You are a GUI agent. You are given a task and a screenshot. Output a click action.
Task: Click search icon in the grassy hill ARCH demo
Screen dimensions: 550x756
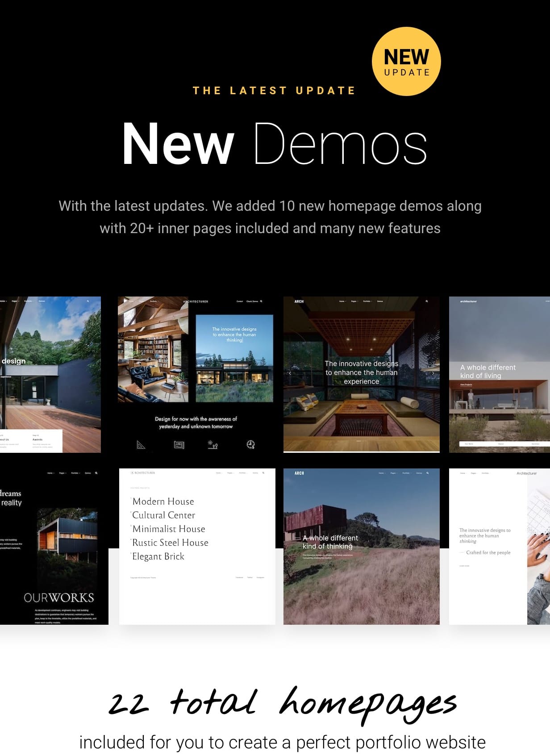pyautogui.click(x=428, y=473)
